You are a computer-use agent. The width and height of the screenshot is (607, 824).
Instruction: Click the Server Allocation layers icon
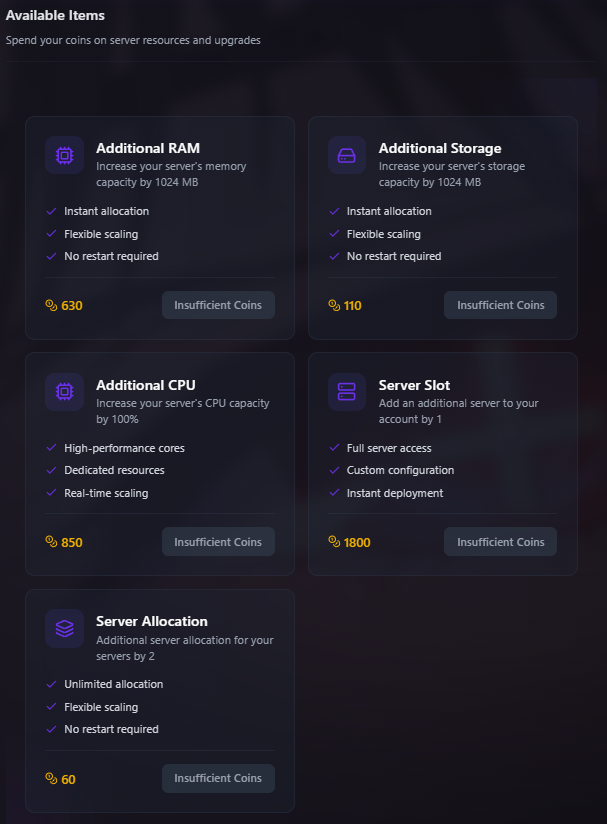[64, 629]
